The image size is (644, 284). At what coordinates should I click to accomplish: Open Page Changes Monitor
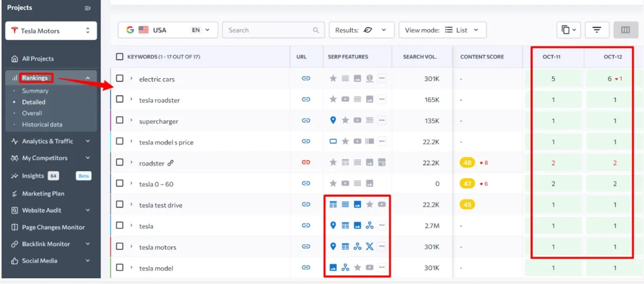point(53,227)
